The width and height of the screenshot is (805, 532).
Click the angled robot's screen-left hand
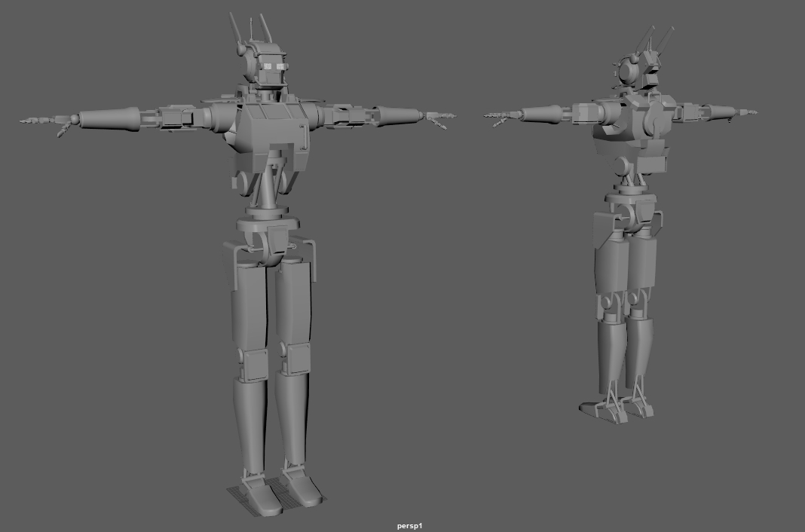click(499, 116)
